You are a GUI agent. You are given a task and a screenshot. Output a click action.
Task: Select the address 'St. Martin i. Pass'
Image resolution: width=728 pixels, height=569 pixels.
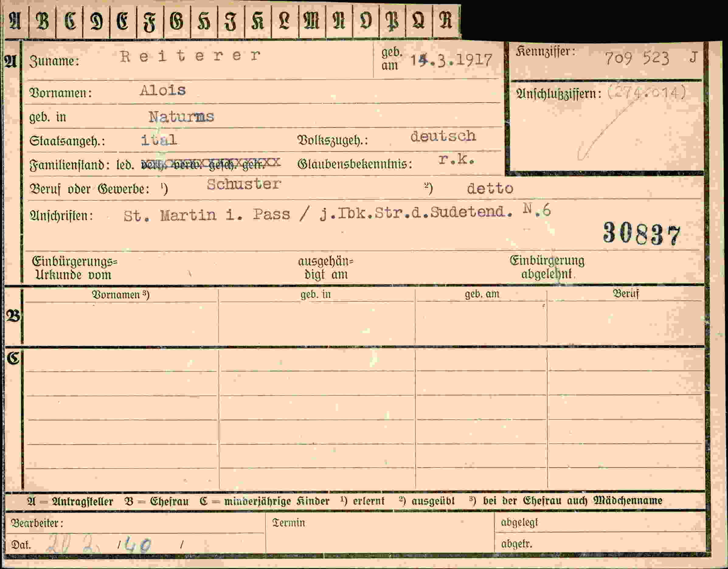(x=207, y=215)
